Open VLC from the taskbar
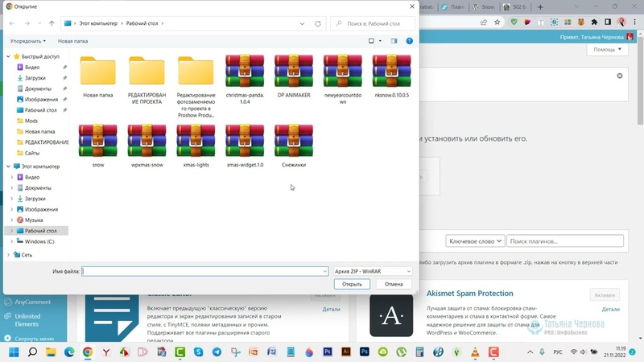Screen dimensions: 644x362 (x=475, y=352)
